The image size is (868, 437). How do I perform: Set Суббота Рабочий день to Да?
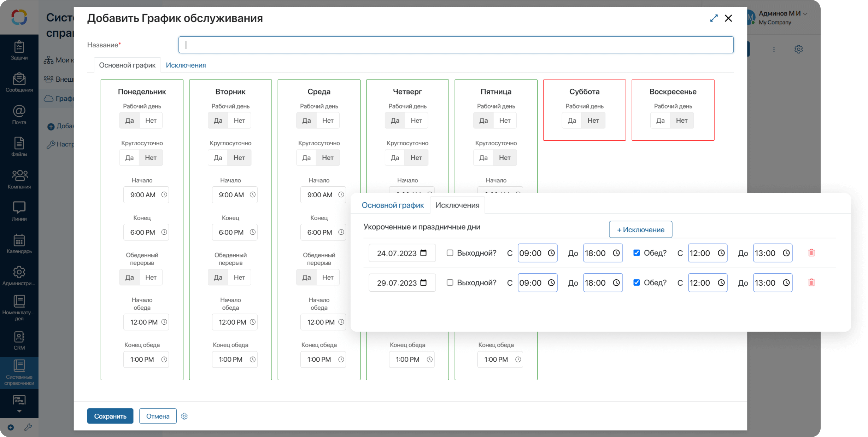(572, 121)
